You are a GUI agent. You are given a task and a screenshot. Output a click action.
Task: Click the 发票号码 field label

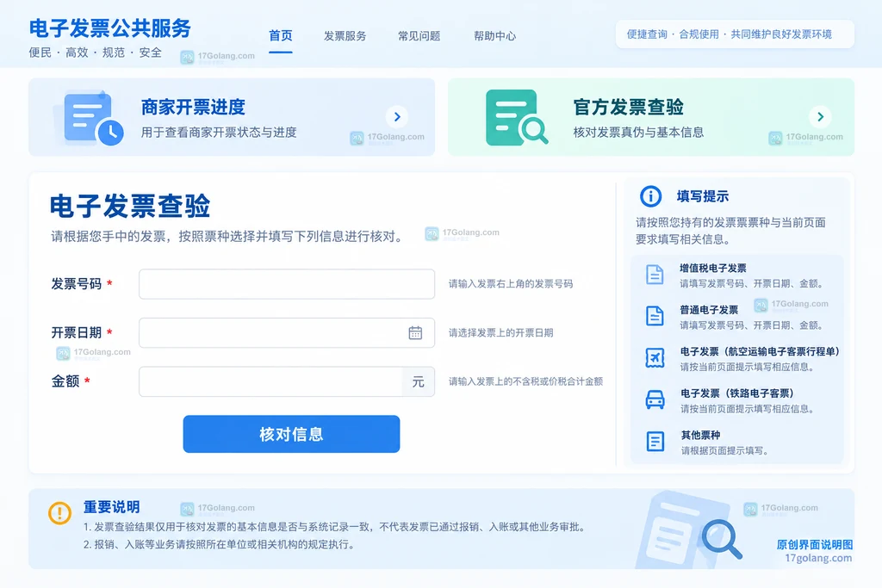click(77, 284)
